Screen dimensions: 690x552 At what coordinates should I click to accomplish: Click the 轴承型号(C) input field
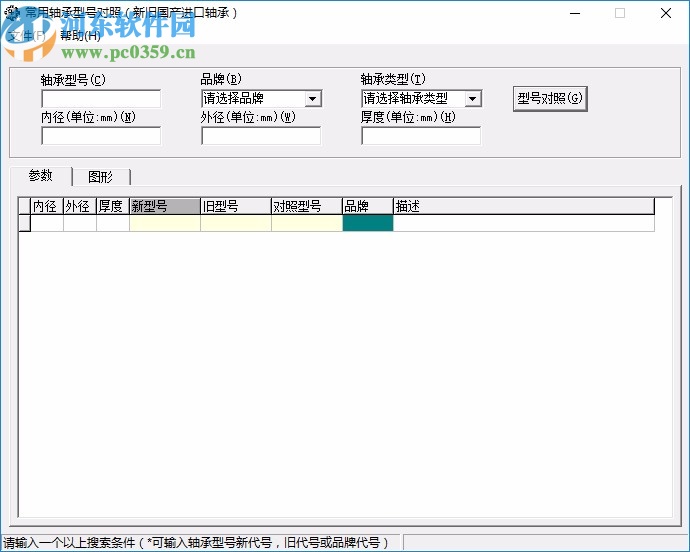coord(101,99)
